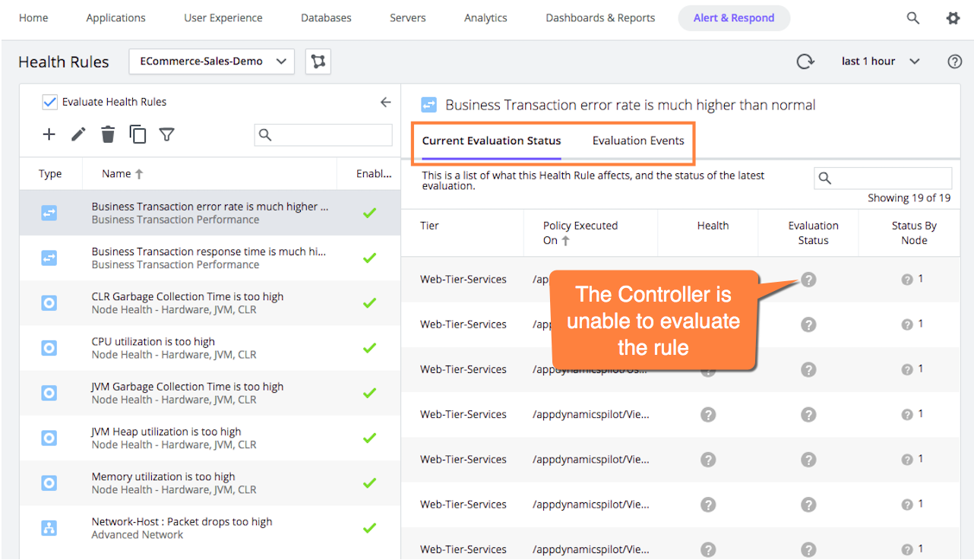Image resolution: width=974 pixels, height=560 pixels.
Task: Click the Type column header
Action: click(50, 174)
